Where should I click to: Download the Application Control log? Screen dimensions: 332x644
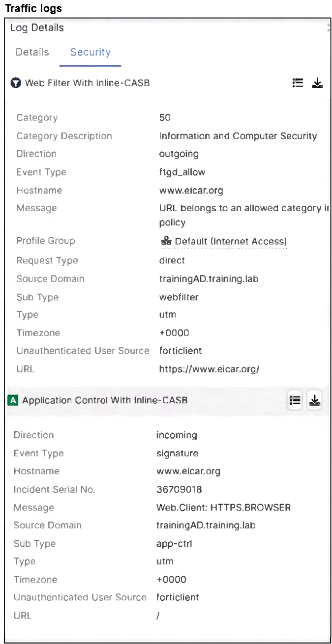[315, 400]
